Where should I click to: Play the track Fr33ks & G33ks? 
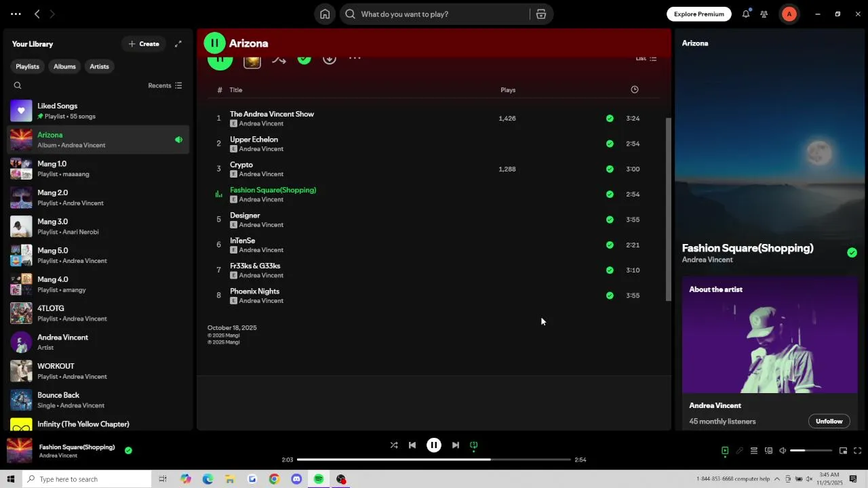coord(434,270)
